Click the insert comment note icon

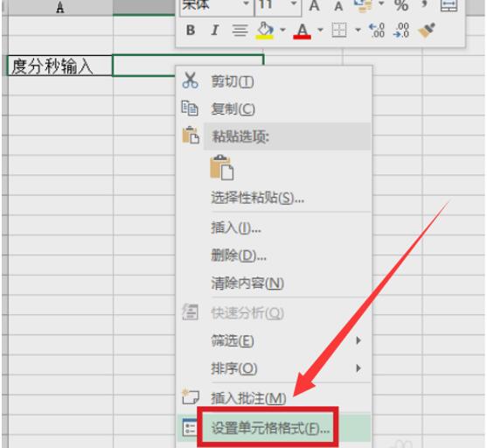190,396
